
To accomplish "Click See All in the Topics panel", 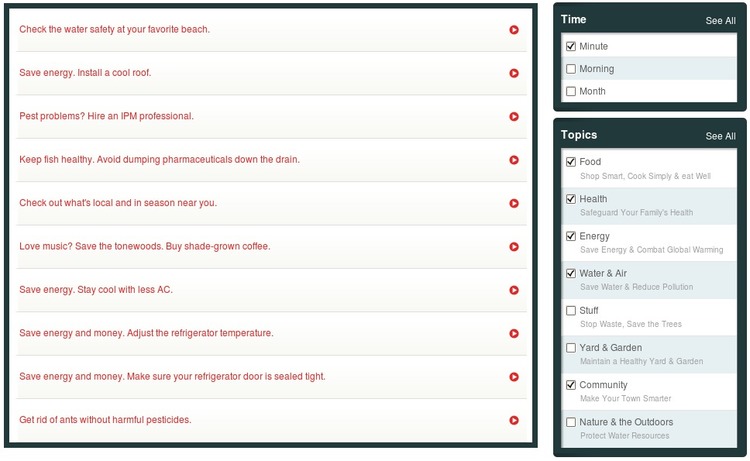I will click(720, 137).
